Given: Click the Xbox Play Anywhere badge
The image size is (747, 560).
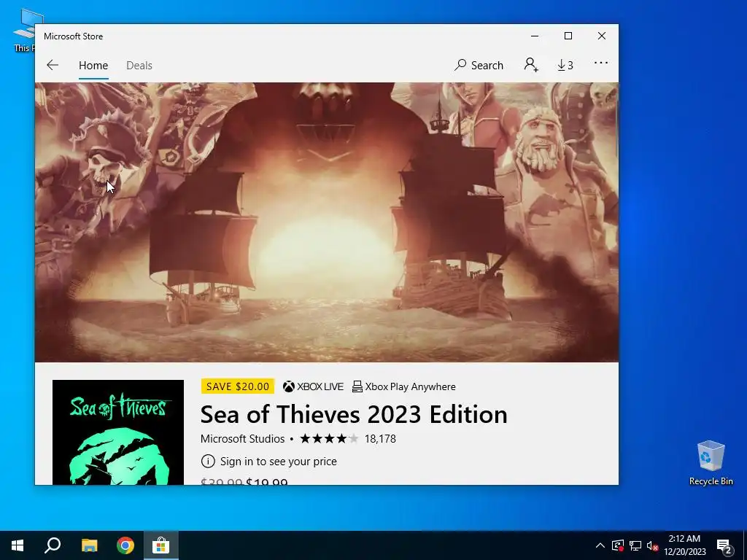Looking at the screenshot, I should click(404, 386).
